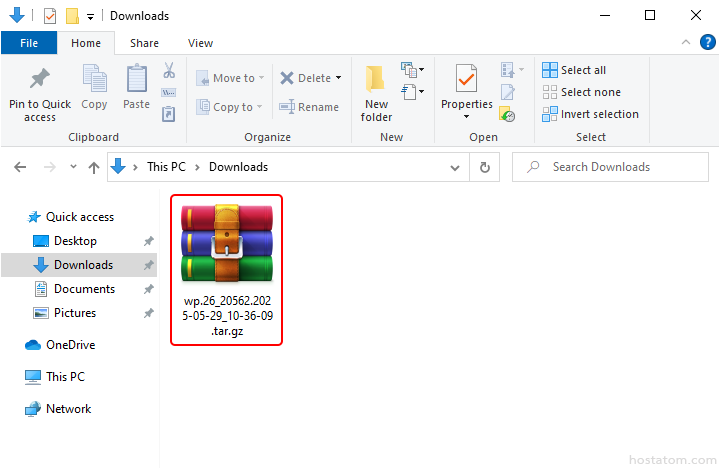Image resolution: width=720 pixels, height=468 pixels.
Task: Open Documents in Quick access sidebar
Action: 84,289
